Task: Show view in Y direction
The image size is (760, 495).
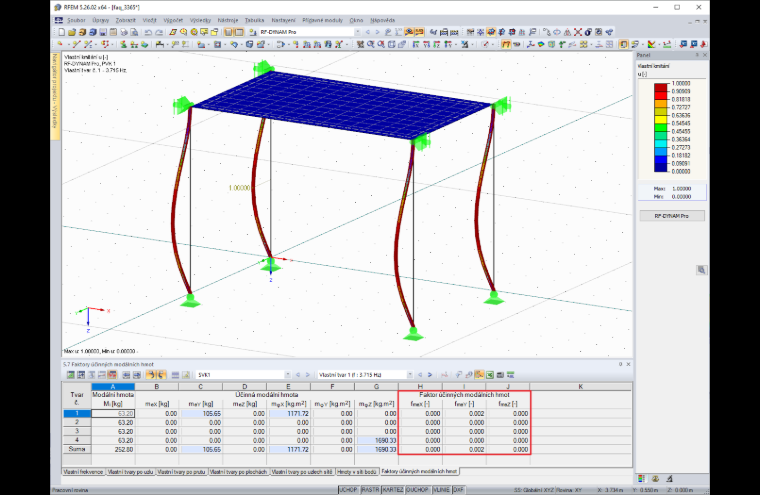Action: click(427, 44)
